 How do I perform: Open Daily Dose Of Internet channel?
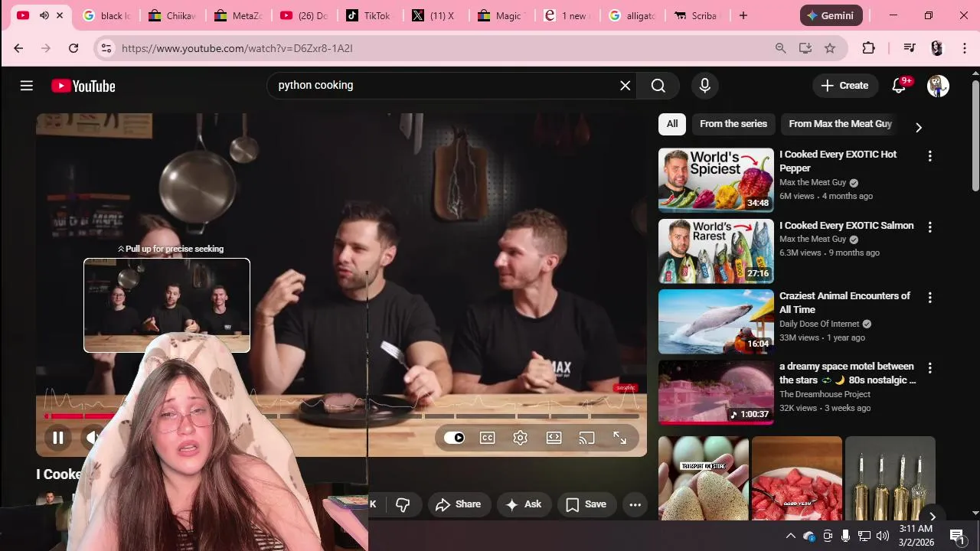point(819,324)
